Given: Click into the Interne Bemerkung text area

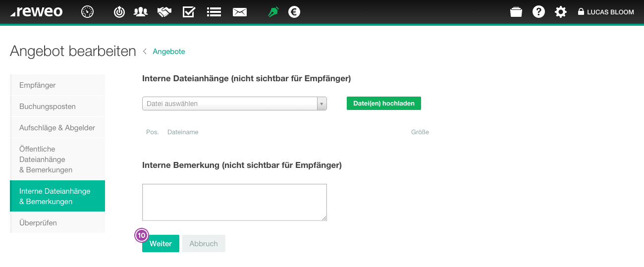Looking at the screenshot, I should [x=234, y=202].
